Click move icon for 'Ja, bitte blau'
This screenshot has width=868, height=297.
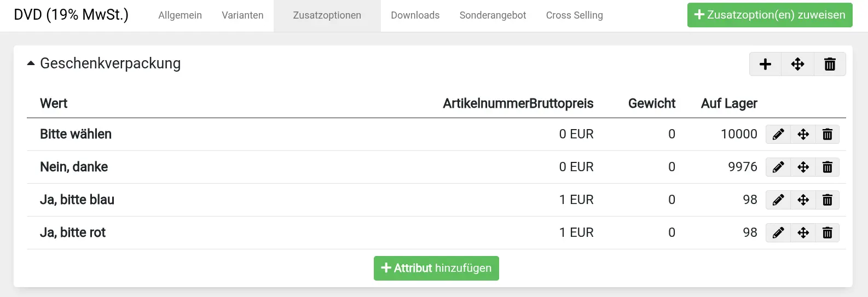click(803, 200)
